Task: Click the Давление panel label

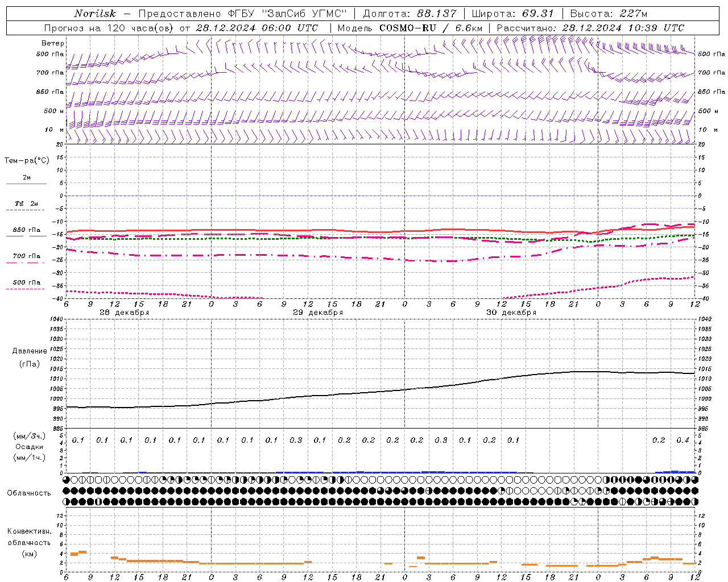Action: tap(30, 351)
